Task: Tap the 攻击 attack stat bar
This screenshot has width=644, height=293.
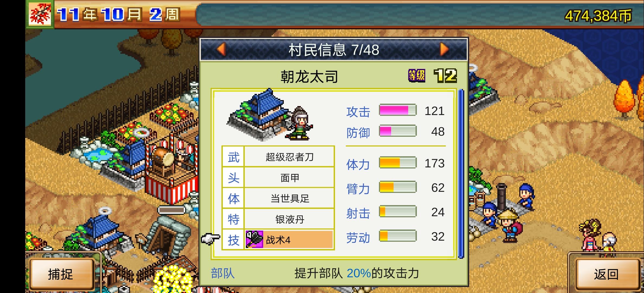Action: [398, 110]
